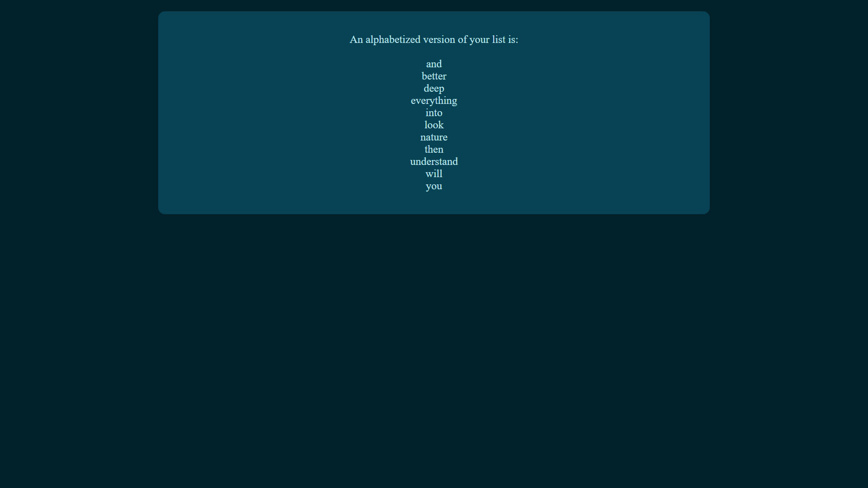Viewport: 868px width, 488px height.
Task: Click the heading "An alphabetized version of your list is:"
Action: coord(434,40)
